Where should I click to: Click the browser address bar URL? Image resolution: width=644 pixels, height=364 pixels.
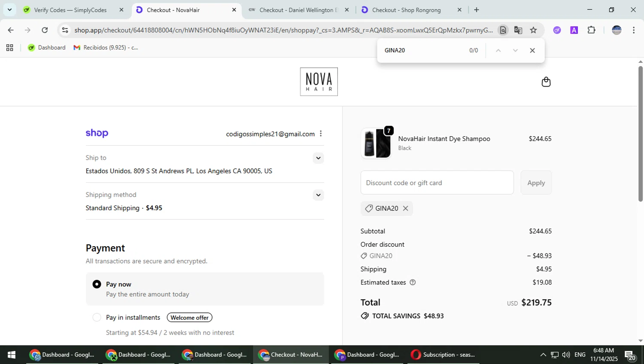(x=283, y=30)
